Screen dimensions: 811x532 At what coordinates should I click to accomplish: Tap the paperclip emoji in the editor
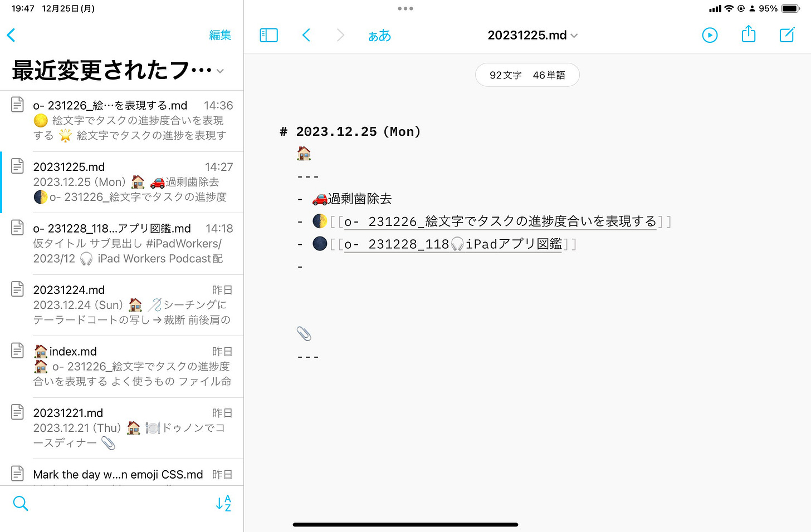(304, 334)
